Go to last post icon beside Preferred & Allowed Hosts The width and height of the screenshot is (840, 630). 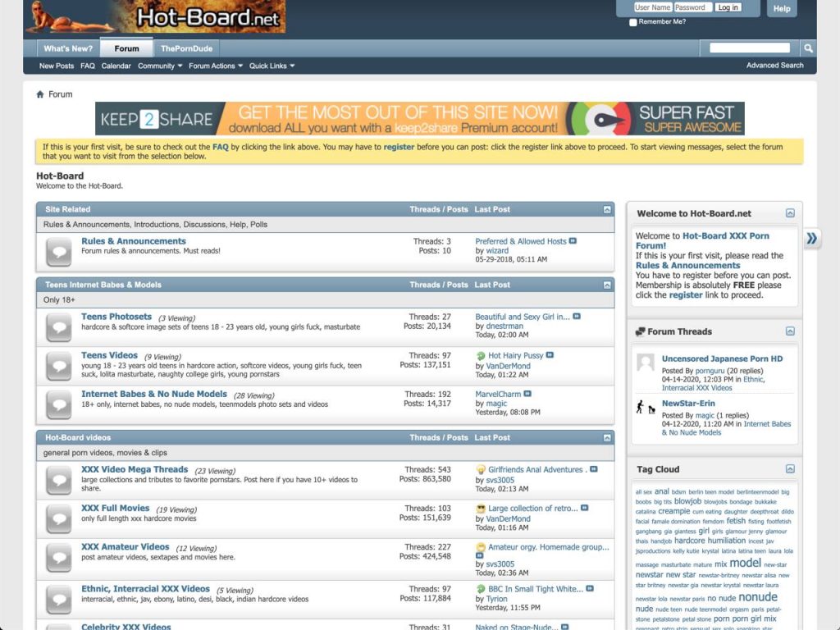click(573, 241)
